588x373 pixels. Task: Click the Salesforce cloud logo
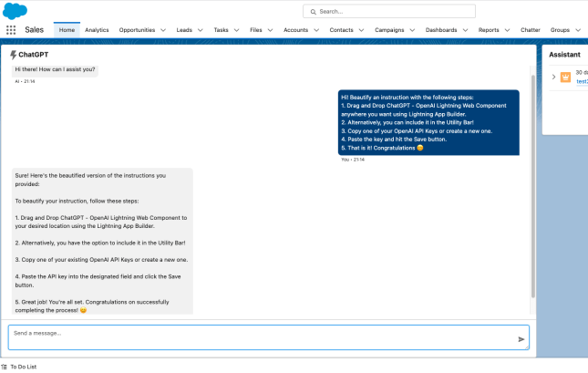(15, 11)
